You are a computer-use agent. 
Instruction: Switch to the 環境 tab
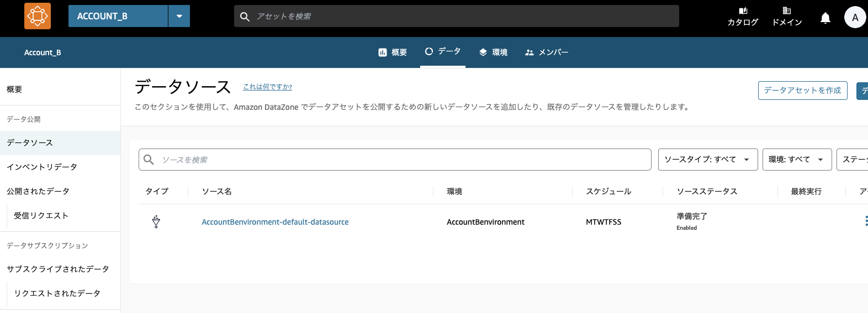pos(493,52)
